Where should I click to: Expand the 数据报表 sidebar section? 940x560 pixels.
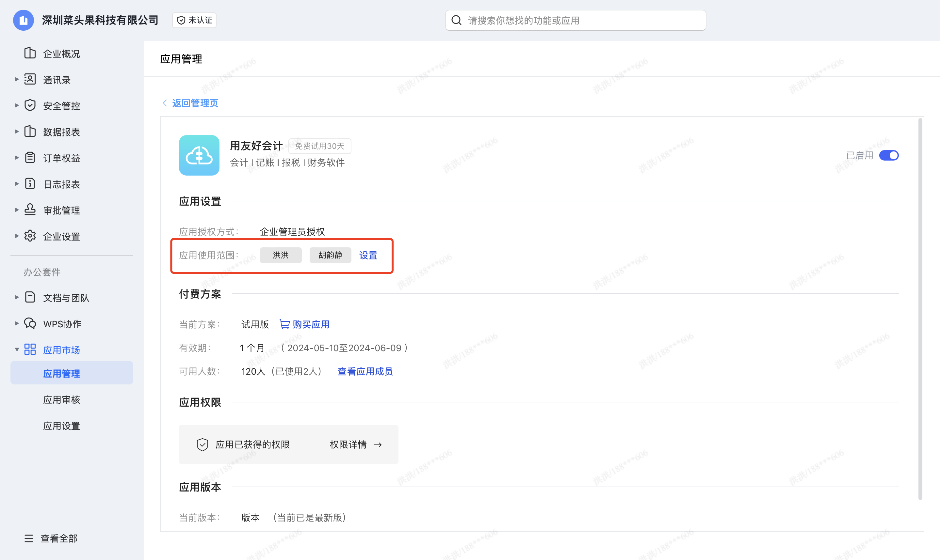[17, 132]
